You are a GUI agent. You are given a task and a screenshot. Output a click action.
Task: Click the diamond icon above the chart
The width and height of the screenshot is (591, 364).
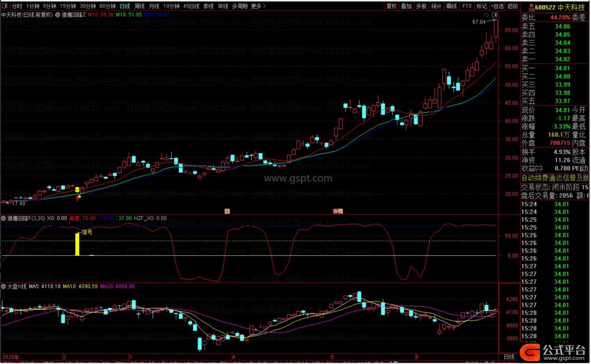[x=487, y=15]
